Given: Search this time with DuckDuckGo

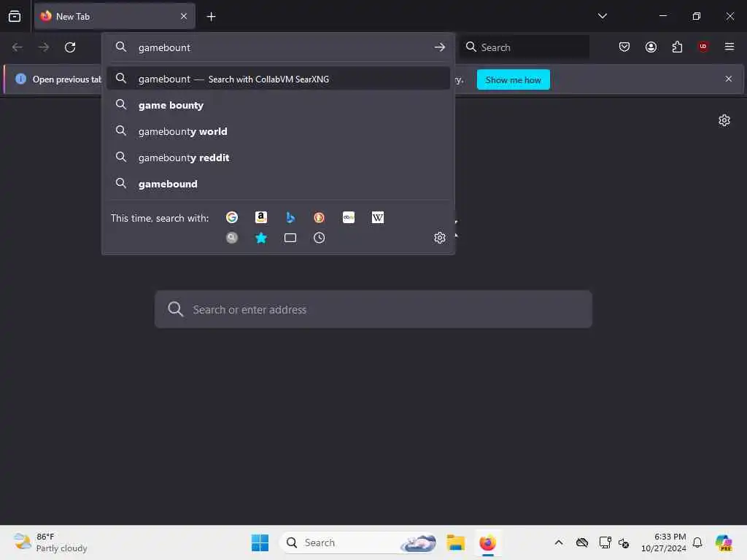Looking at the screenshot, I should pyautogui.click(x=320, y=217).
